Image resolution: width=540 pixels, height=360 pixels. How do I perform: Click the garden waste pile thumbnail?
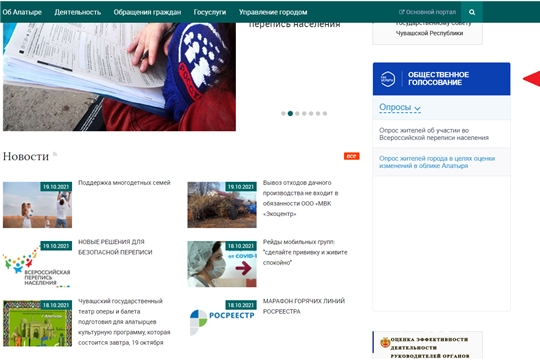click(x=222, y=205)
